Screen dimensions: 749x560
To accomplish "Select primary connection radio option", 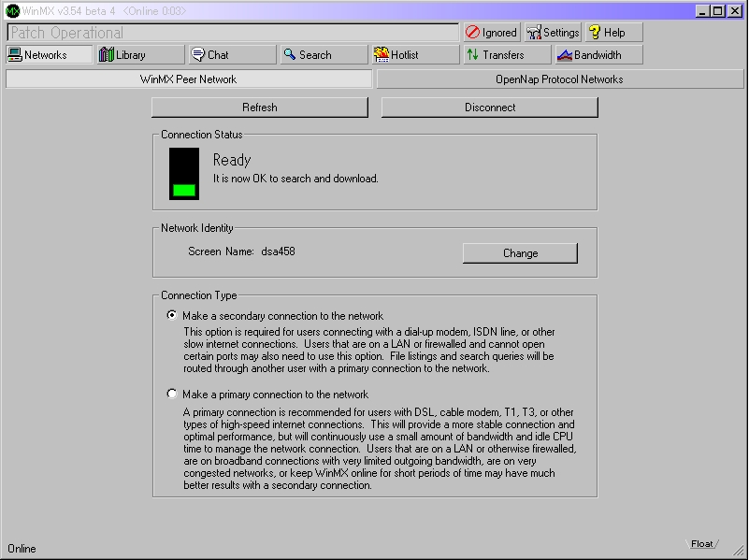I will click(x=171, y=394).
